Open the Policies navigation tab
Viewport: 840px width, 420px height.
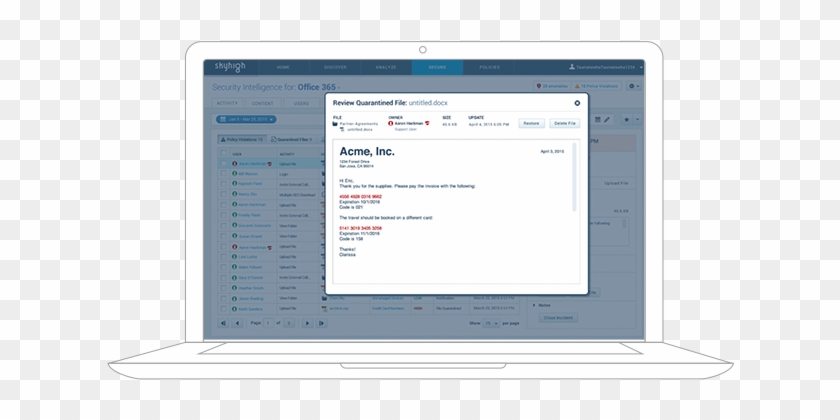(489, 67)
